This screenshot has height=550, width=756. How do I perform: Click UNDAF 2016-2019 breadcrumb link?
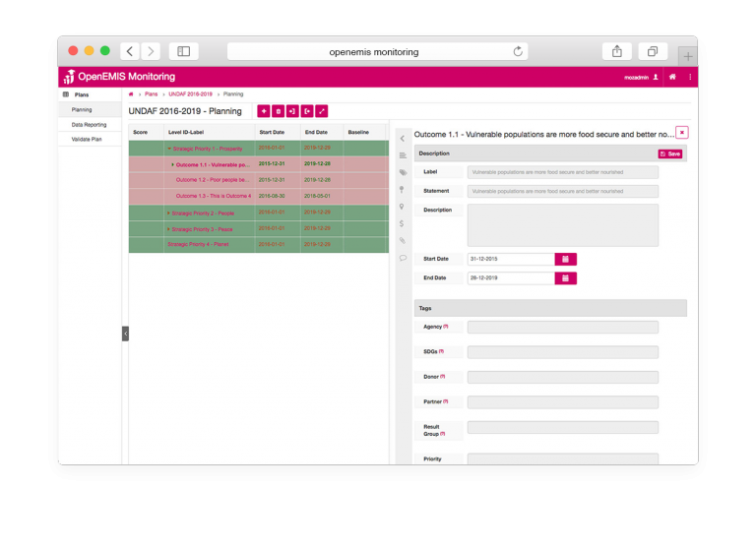click(191, 94)
